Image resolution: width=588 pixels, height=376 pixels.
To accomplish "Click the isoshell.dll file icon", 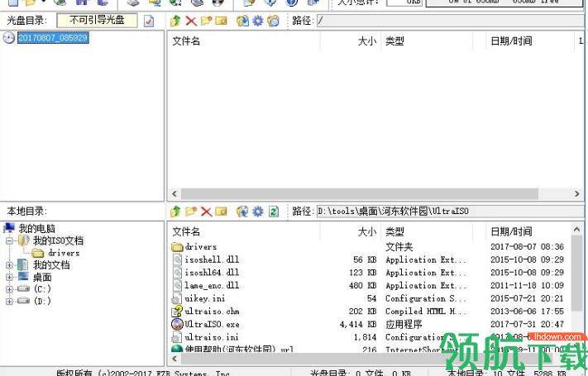I will 177,259.
